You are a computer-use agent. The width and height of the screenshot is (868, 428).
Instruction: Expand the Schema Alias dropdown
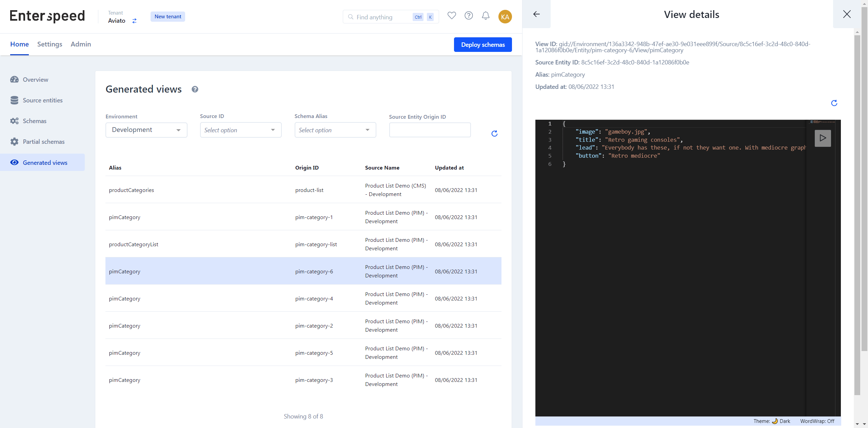point(335,130)
